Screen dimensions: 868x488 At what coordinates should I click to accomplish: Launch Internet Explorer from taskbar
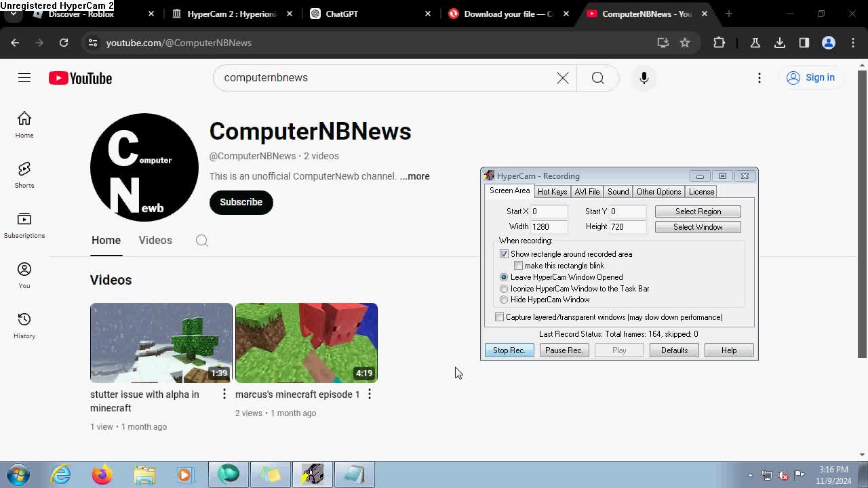pos(61,474)
